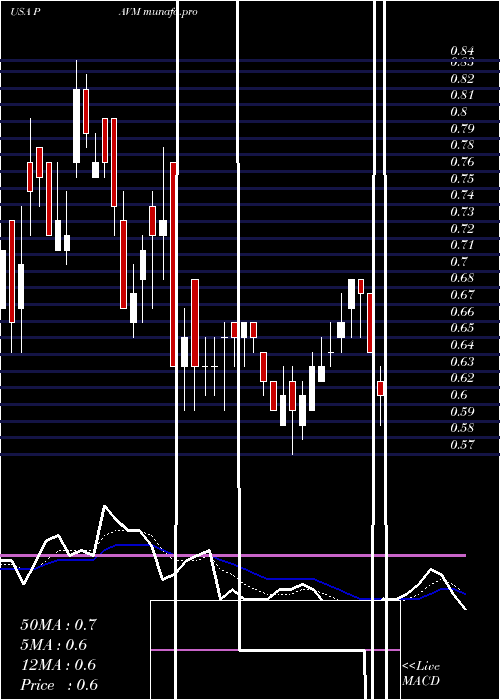
Task: Click the 0.79 price axis label
Action: click(462, 129)
